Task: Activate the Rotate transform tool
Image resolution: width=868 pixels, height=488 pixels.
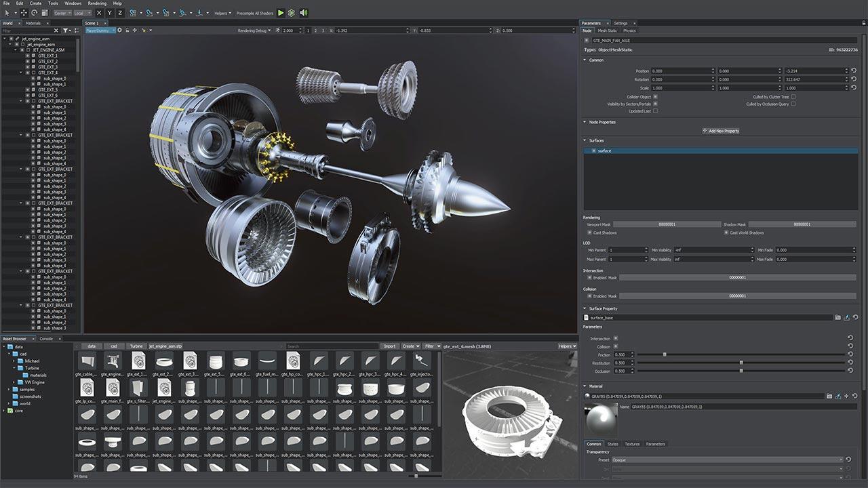Action: [x=34, y=12]
